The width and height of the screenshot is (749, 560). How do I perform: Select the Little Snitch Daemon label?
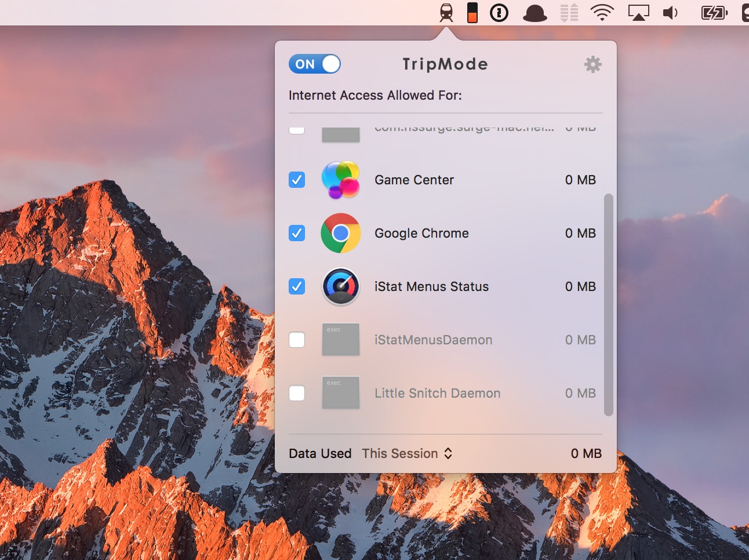(x=437, y=393)
